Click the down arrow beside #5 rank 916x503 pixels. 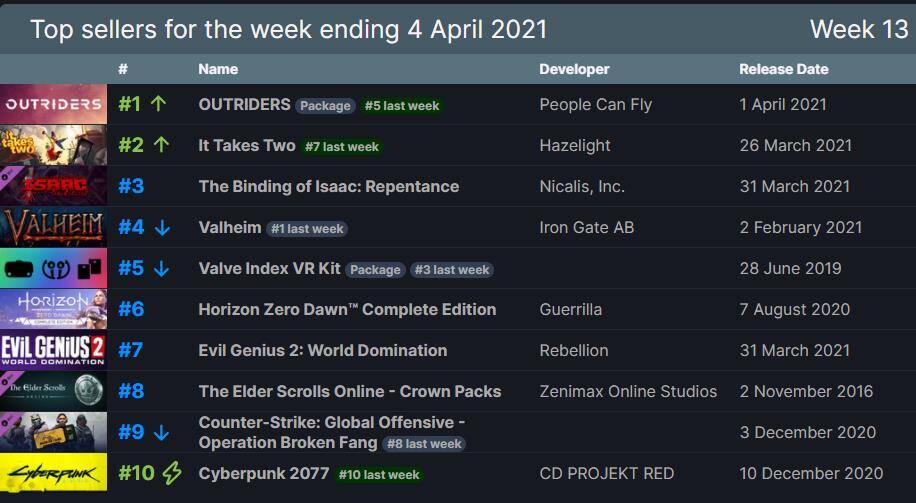tap(161, 268)
